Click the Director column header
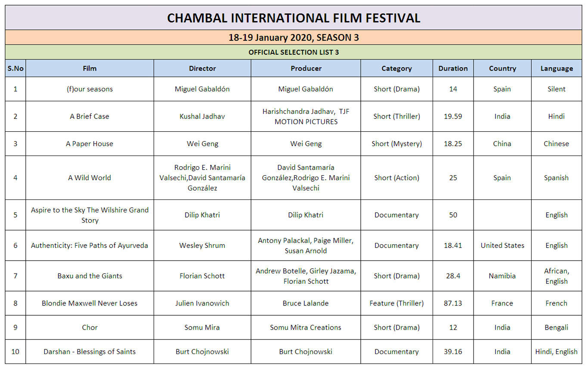Viewport: 588px width, 370px height. (x=202, y=68)
